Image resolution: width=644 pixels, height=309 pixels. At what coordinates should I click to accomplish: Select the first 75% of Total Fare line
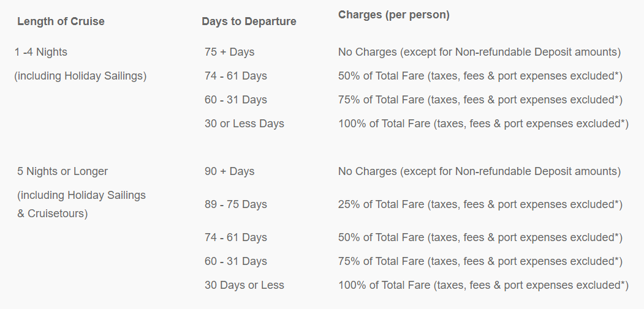pyautogui.click(x=480, y=100)
